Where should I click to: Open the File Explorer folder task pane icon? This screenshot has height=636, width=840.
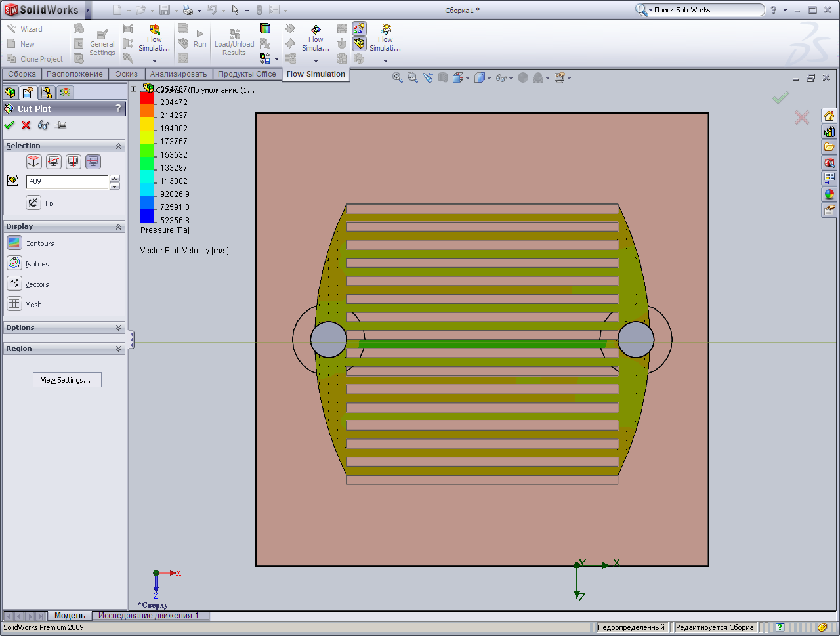click(x=829, y=147)
